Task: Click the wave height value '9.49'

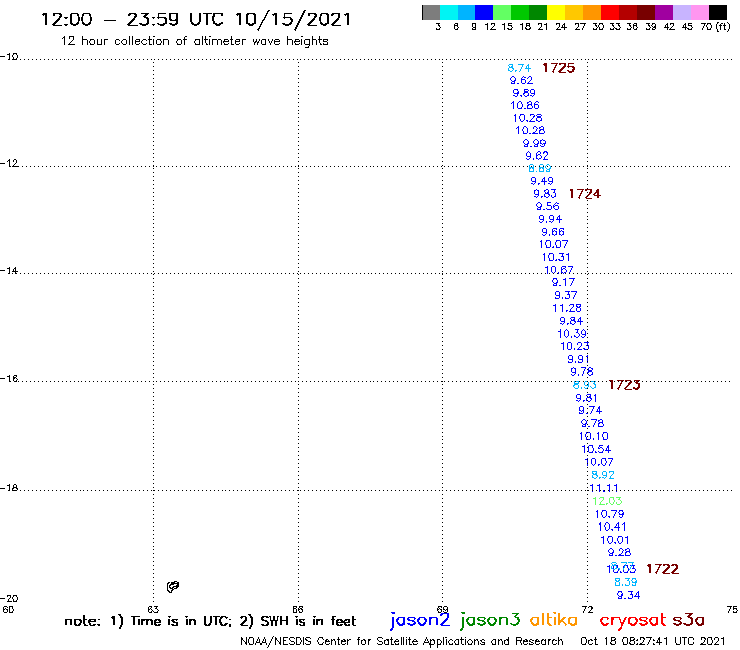Action: (542, 181)
